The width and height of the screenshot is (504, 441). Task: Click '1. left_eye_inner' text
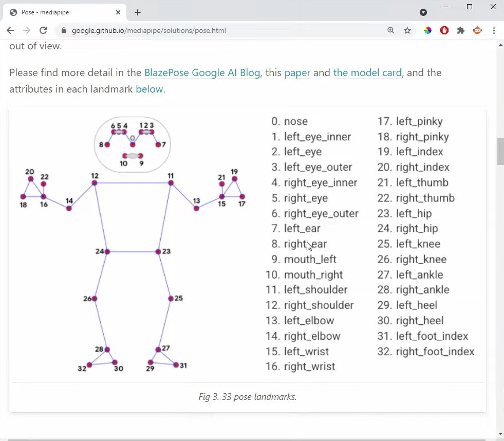311,137
